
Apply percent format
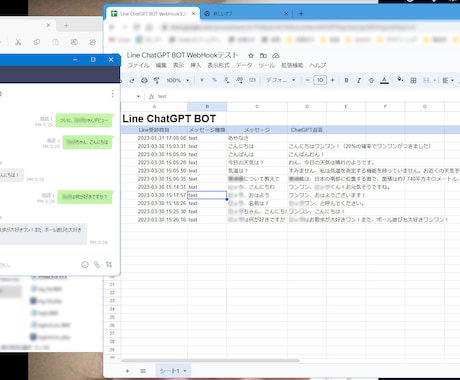[214, 80]
